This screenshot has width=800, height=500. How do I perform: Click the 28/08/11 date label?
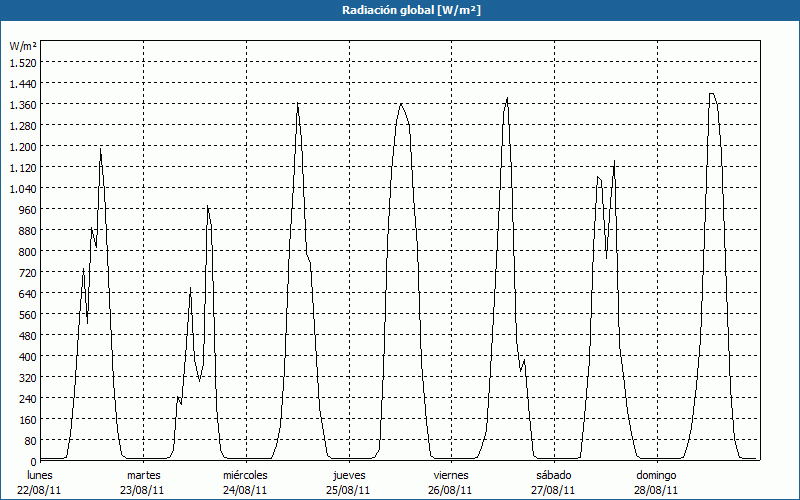[x=656, y=490]
